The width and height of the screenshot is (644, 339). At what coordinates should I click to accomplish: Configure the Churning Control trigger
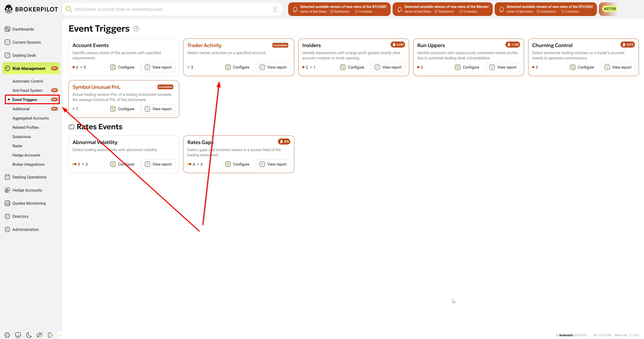click(x=582, y=67)
